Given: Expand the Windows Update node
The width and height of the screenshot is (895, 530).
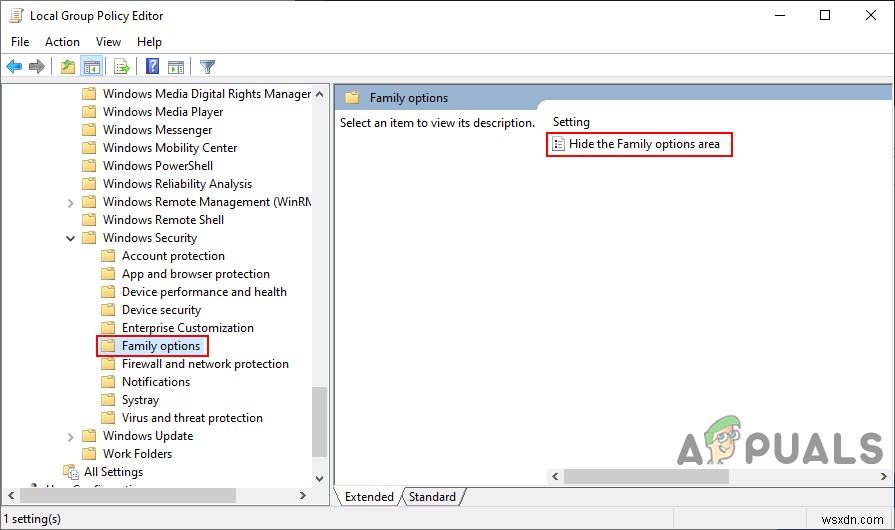Looking at the screenshot, I should 70,437.
